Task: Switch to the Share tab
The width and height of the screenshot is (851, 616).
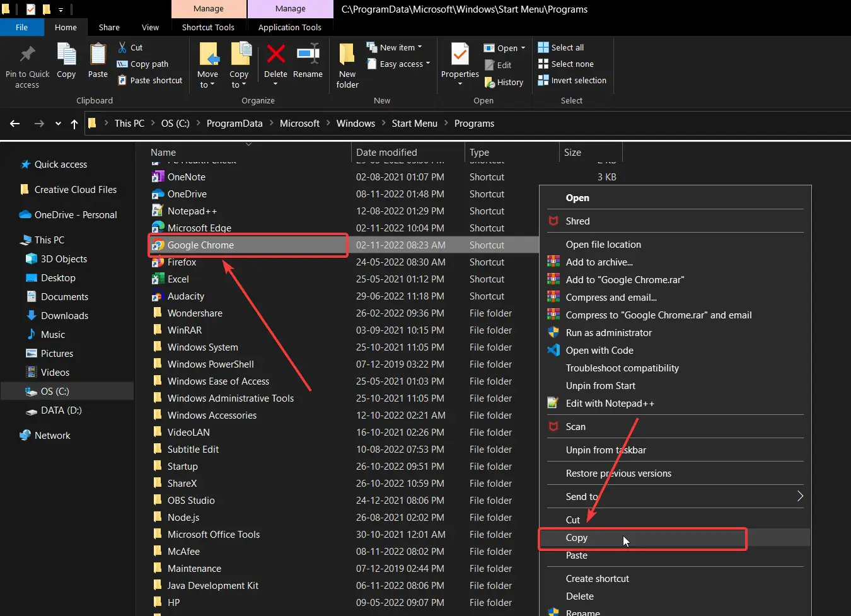Action: coord(109,27)
